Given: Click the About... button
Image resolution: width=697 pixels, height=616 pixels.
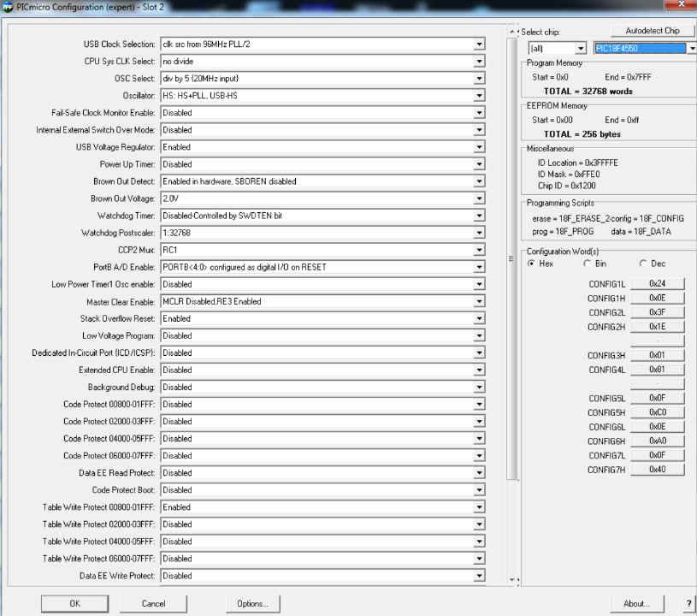Looking at the screenshot, I should 636,603.
